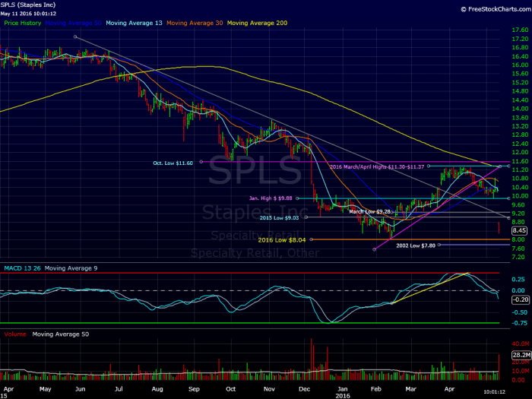Screen dimensions: 532x399
Task: Select the Oct. Low $11.60 annotation
Action: tap(173, 163)
